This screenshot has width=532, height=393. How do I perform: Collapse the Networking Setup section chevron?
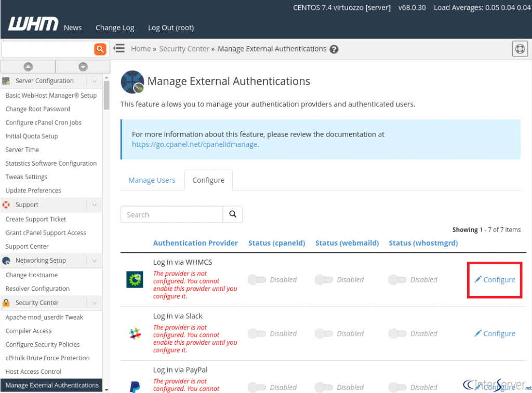(95, 261)
